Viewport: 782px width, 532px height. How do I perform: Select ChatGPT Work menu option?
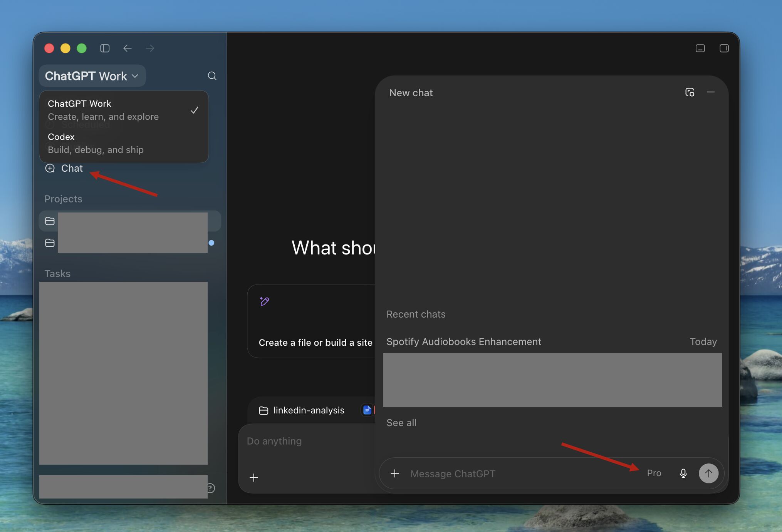123,110
